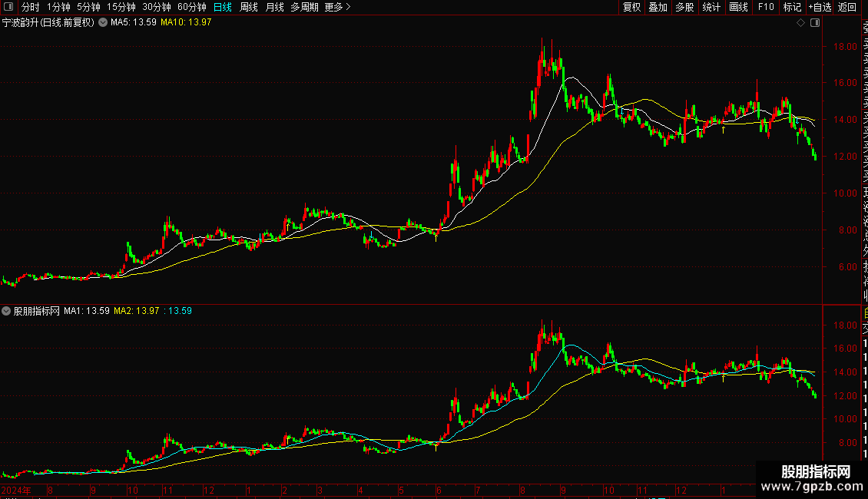The height and width of the screenshot is (499, 868).
Task: Open main chart indicator dropdown beside 宁波韵升
Action: (103, 23)
